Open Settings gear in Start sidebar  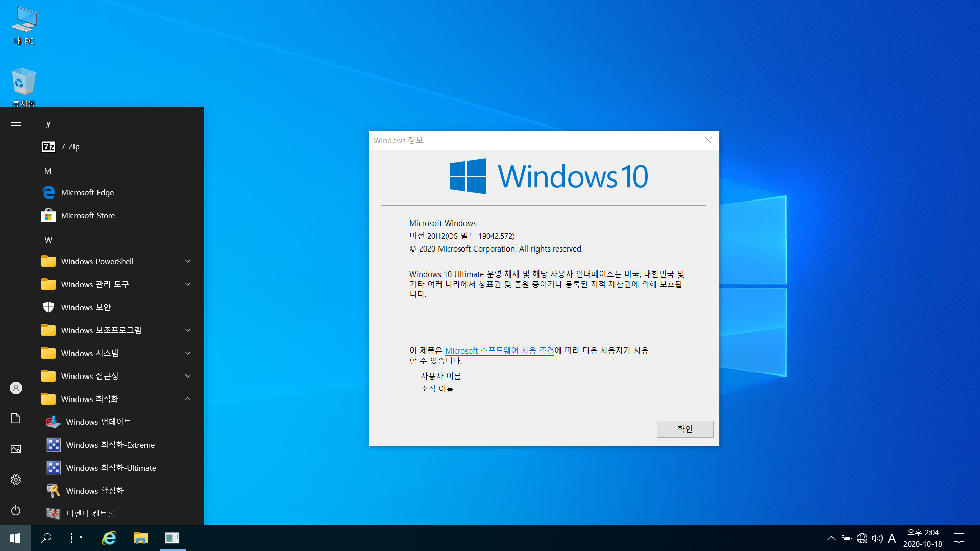click(x=16, y=480)
